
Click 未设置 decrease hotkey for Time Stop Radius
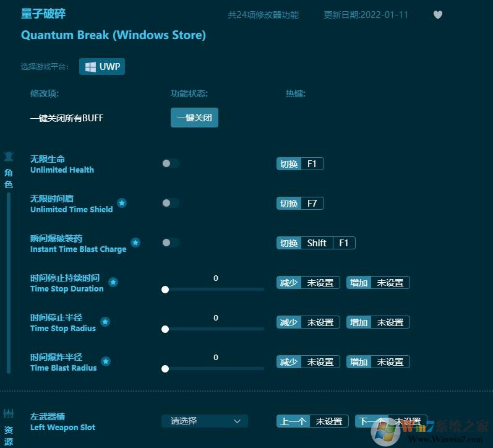320,322
